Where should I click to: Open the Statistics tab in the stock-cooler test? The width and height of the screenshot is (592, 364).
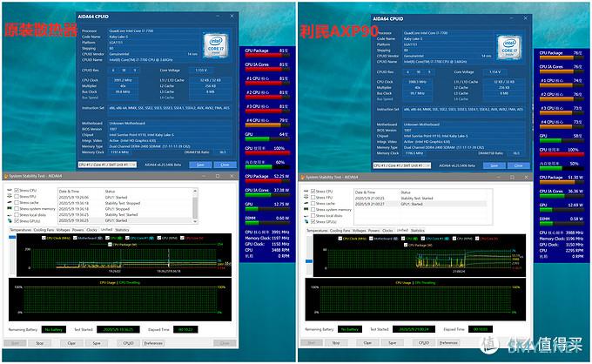coord(122,230)
